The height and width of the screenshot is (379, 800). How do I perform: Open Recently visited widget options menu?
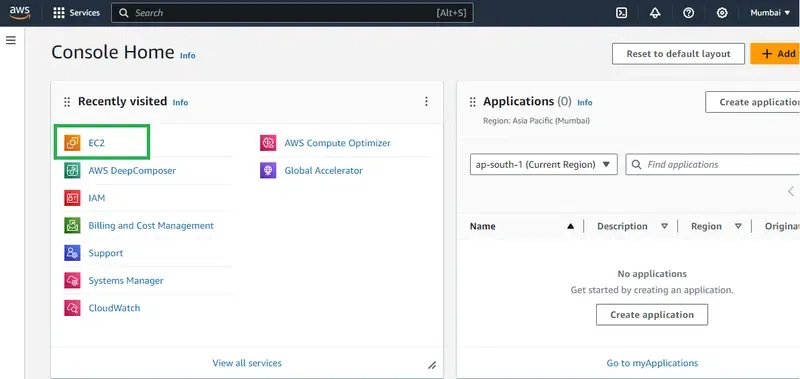pos(426,102)
